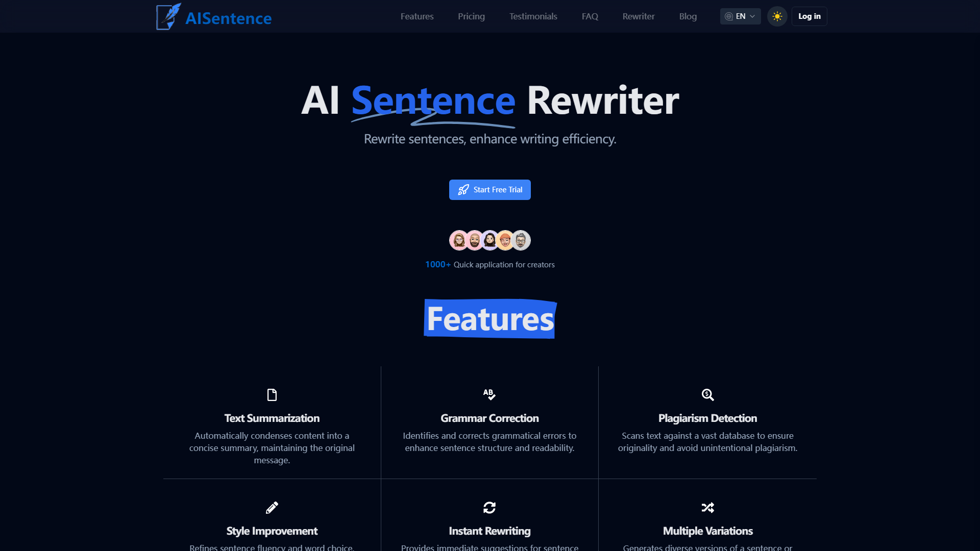980x551 pixels.
Task: Click the Rewriter navigation link
Action: point(638,16)
